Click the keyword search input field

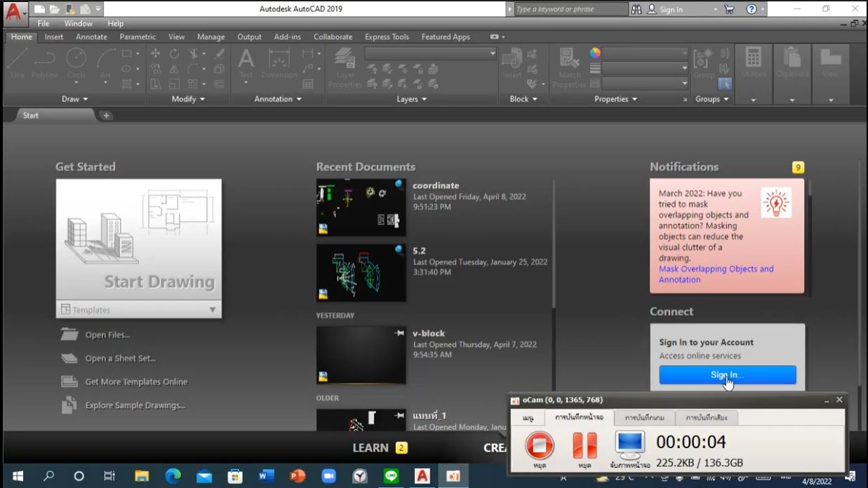tap(570, 9)
